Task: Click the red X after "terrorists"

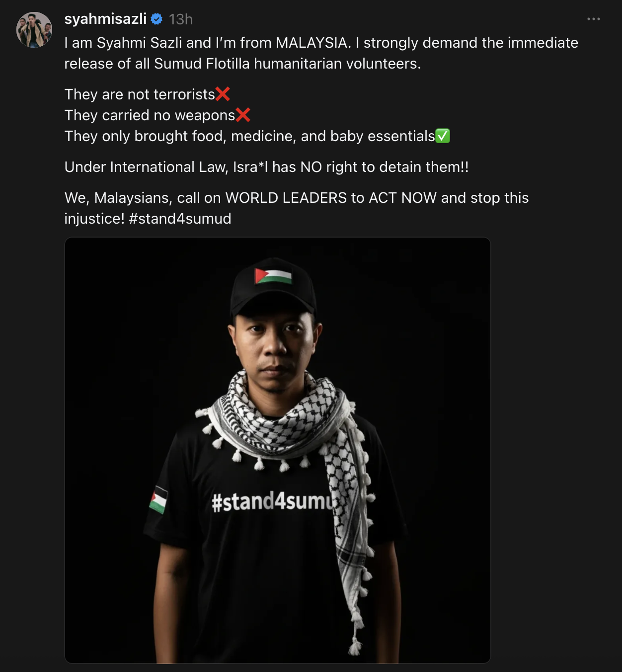Action: click(223, 94)
